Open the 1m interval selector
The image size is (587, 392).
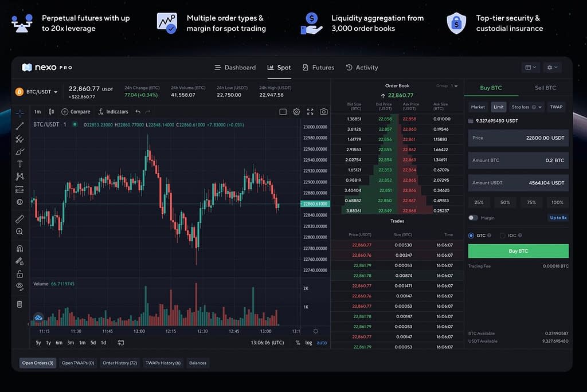pyautogui.click(x=37, y=112)
